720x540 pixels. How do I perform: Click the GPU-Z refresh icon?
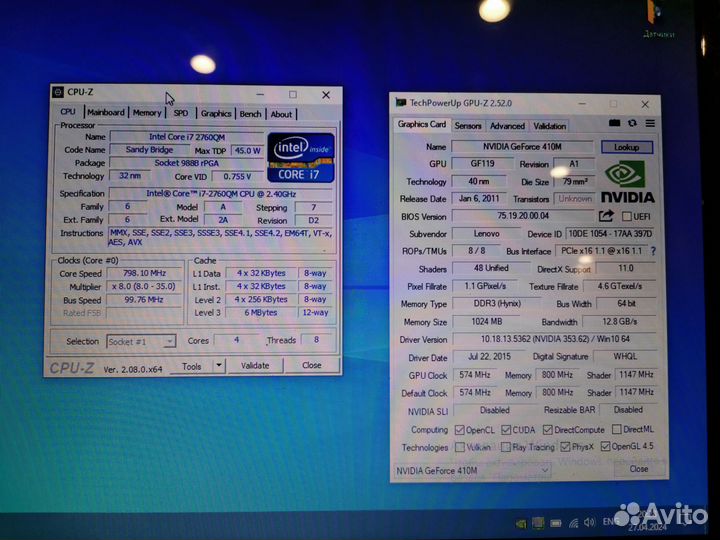632,123
